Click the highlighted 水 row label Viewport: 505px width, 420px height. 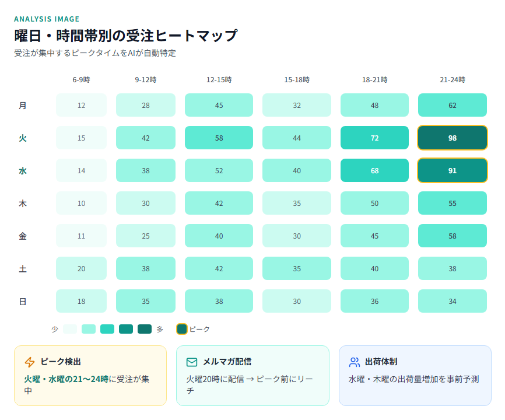(x=23, y=171)
